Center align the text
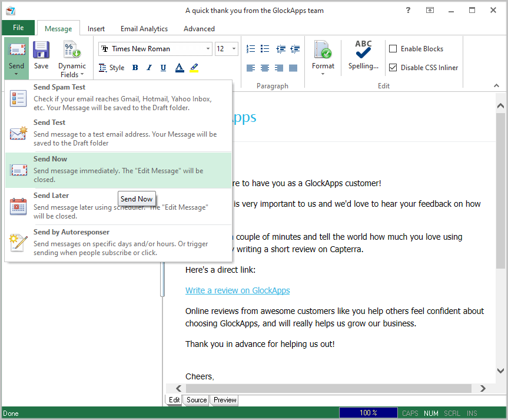The image size is (508, 420). (x=265, y=68)
